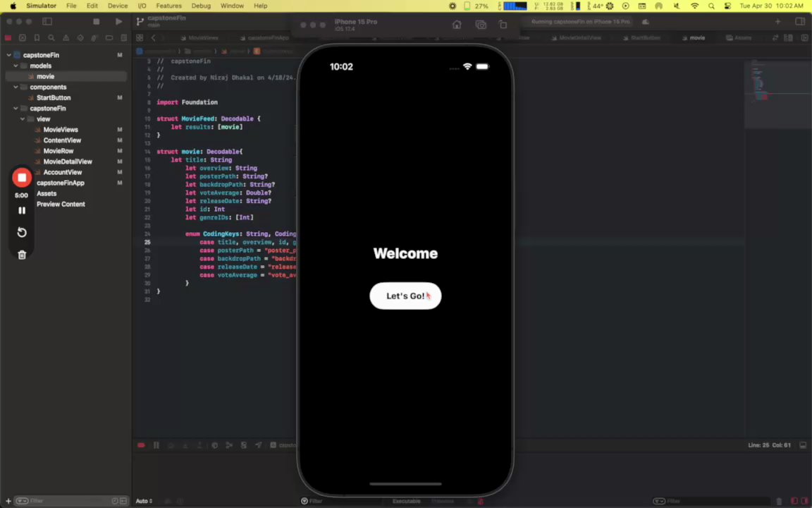Toggle breakpoints activation in debug bar
812x508 pixels.
pyautogui.click(x=142, y=445)
